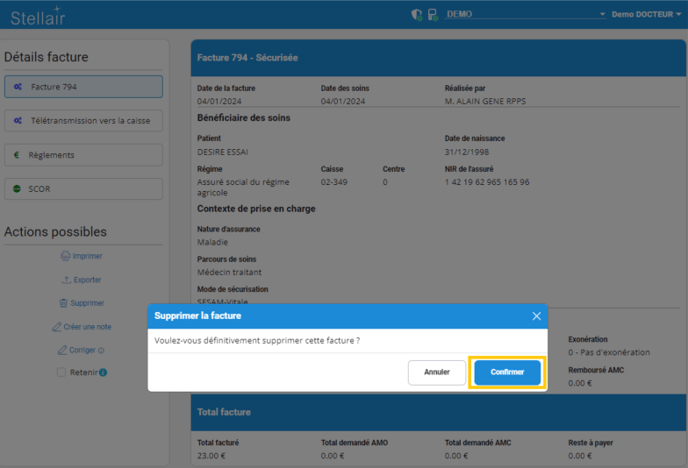This screenshot has width=688, height=468.
Task: Click the info icon next to Corriger
Action: (x=102, y=350)
